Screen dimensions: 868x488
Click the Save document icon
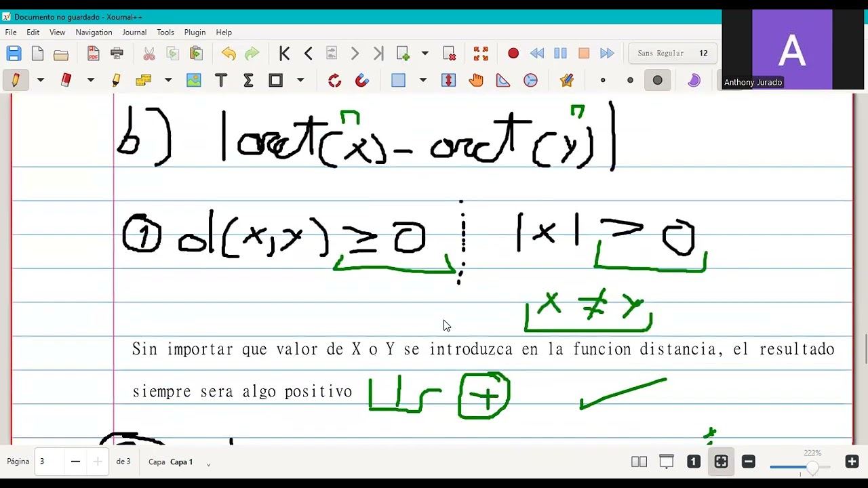(14, 54)
